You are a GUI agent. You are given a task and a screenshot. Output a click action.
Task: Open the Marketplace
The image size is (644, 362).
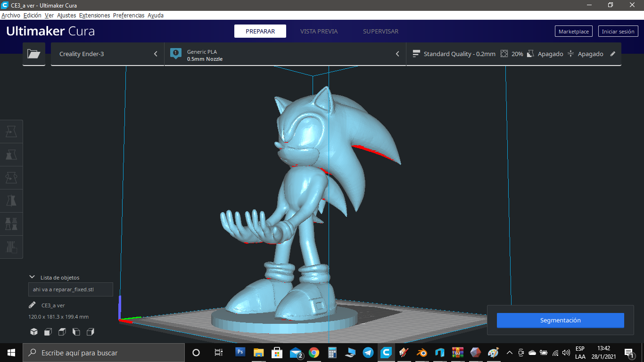(573, 31)
